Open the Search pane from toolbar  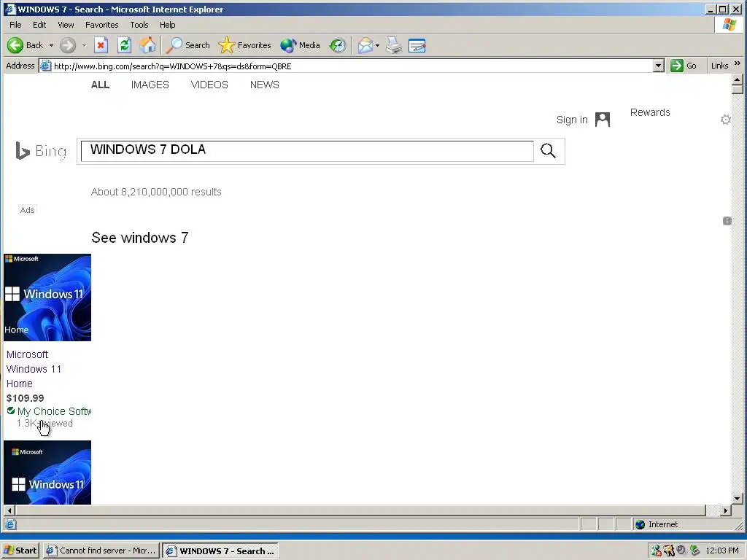click(187, 45)
